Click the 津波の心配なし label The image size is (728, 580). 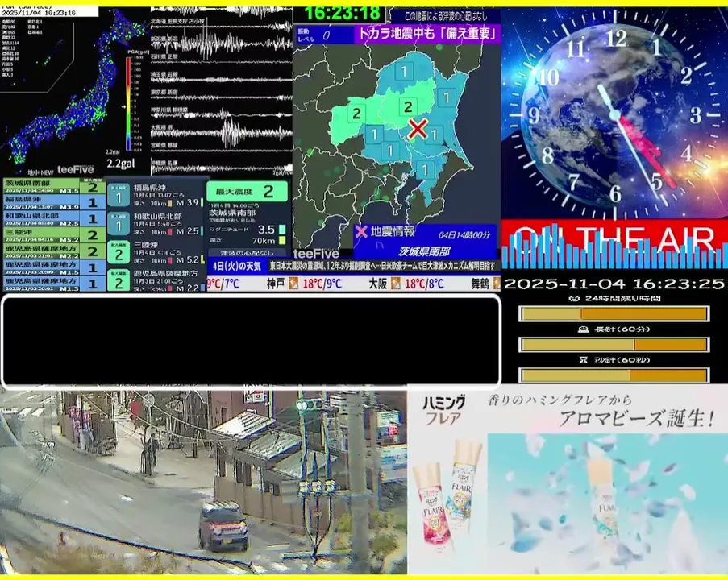[247, 253]
